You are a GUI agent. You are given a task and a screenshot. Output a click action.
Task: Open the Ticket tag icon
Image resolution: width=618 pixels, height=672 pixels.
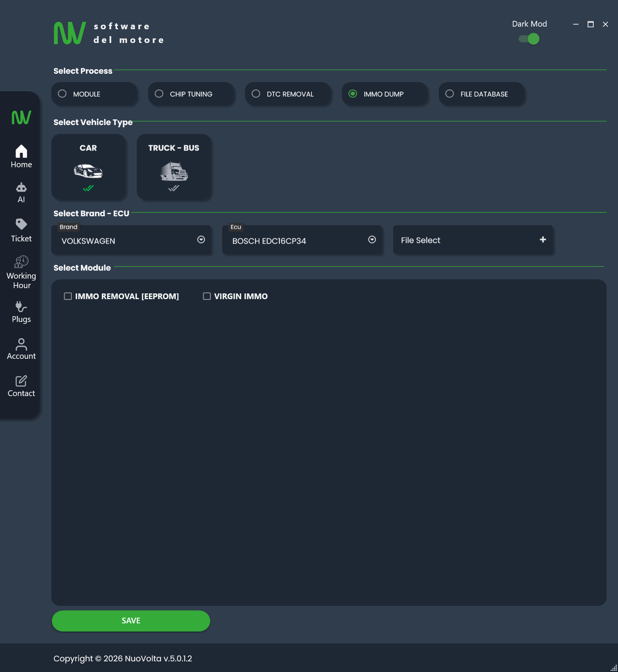click(x=21, y=224)
